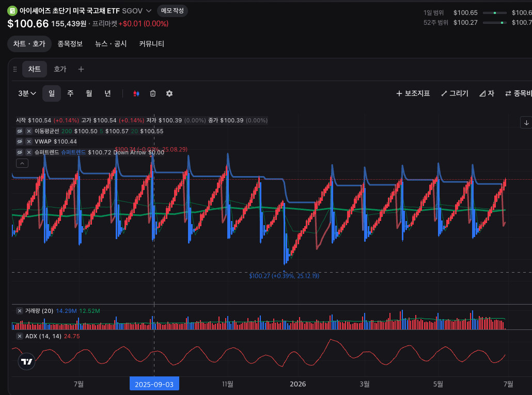Click the 52주 범위 range slider
This screenshot has width=532, height=395.
pos(495,23)
